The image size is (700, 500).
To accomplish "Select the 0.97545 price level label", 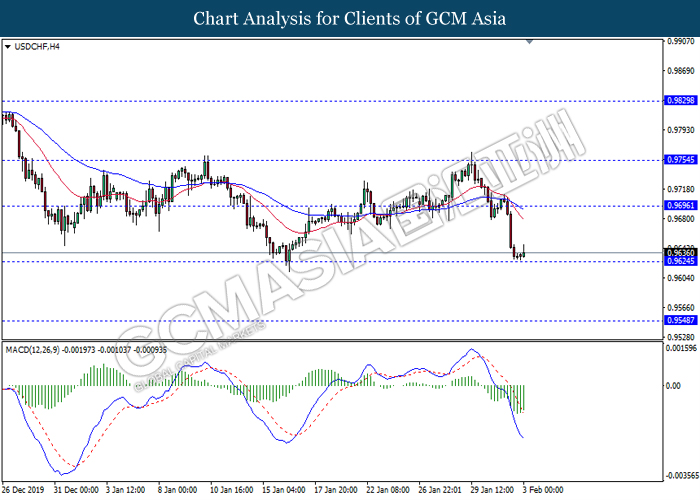I will [x=681, y=160].
